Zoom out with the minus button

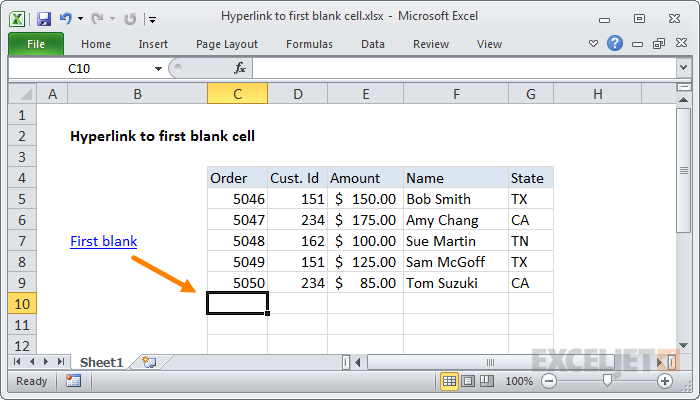[x=549, y=381]
